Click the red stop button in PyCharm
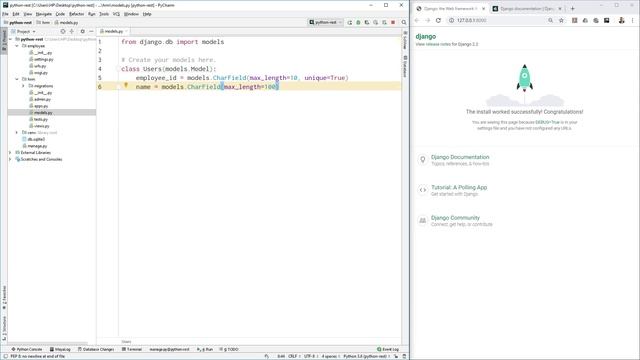 click(393, 22)
